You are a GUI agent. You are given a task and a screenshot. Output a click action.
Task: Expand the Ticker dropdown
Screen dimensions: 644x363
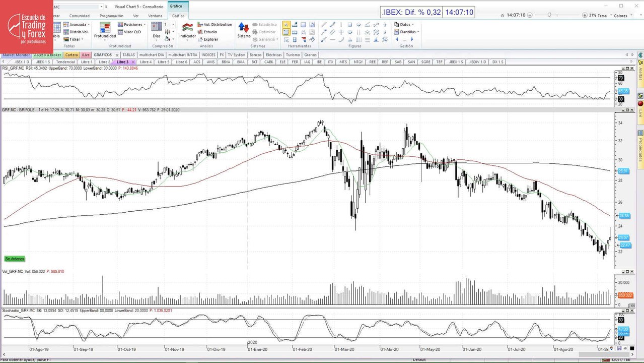[82, 39]
